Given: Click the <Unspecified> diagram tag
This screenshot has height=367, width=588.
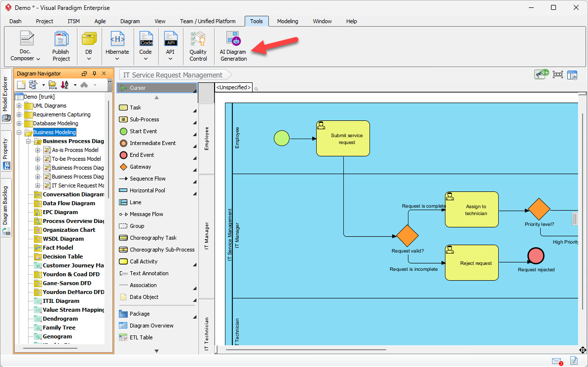Looking at the screenshot, I should (233, 87).
